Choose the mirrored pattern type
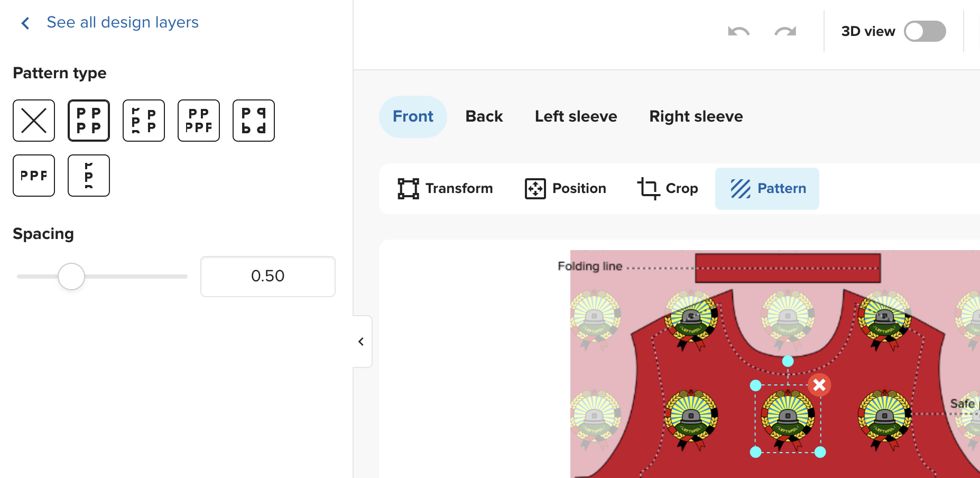 254,121
